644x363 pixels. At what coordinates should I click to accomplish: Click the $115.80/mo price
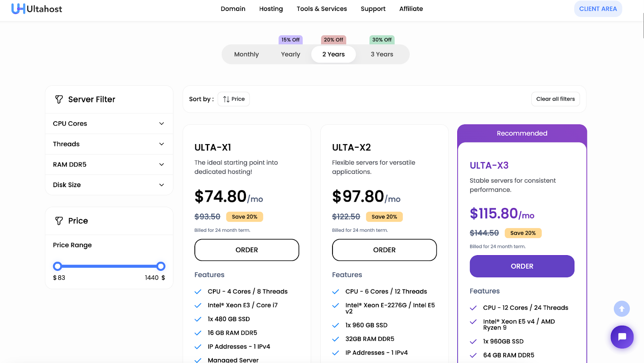[x=502, y=213]
